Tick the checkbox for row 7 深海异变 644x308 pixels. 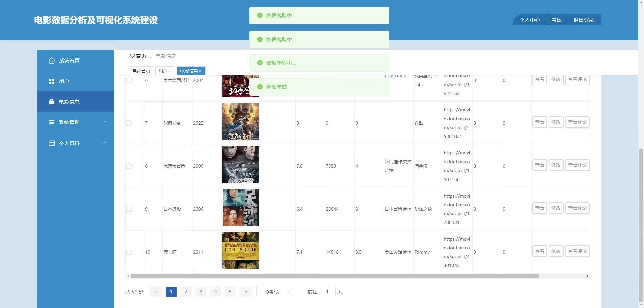click(129, 123)
